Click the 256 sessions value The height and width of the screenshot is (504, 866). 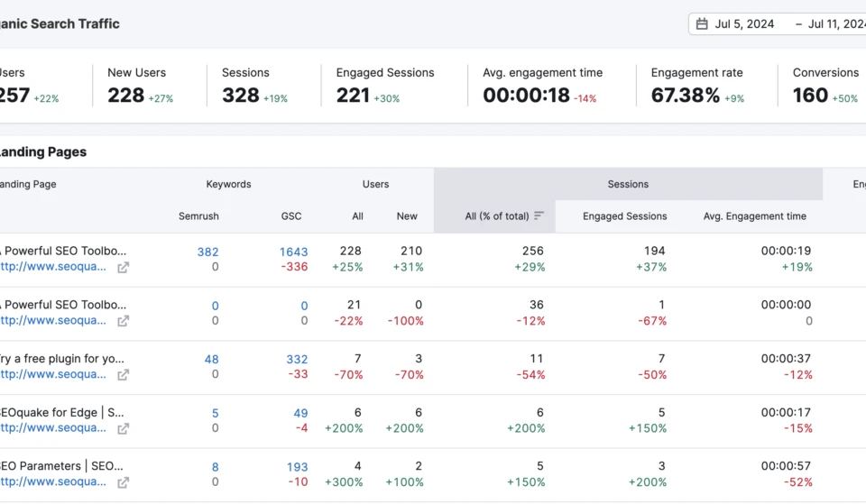[x=533, y=251]
